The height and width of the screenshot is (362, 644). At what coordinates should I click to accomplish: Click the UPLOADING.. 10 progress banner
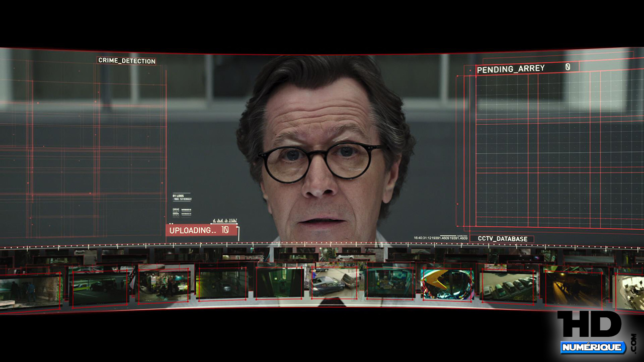coord(202,230)
